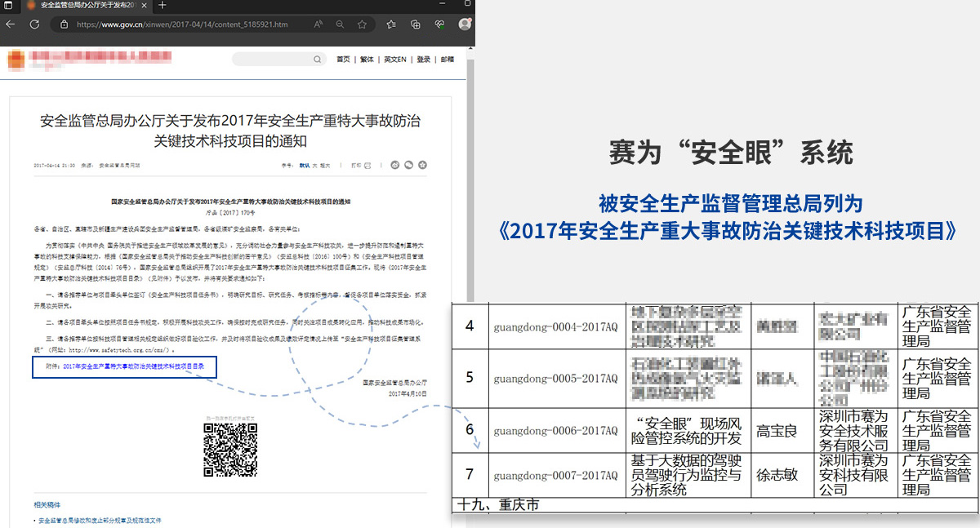
Task: Open Browser essentials heart icon
Action: point(439,24)
